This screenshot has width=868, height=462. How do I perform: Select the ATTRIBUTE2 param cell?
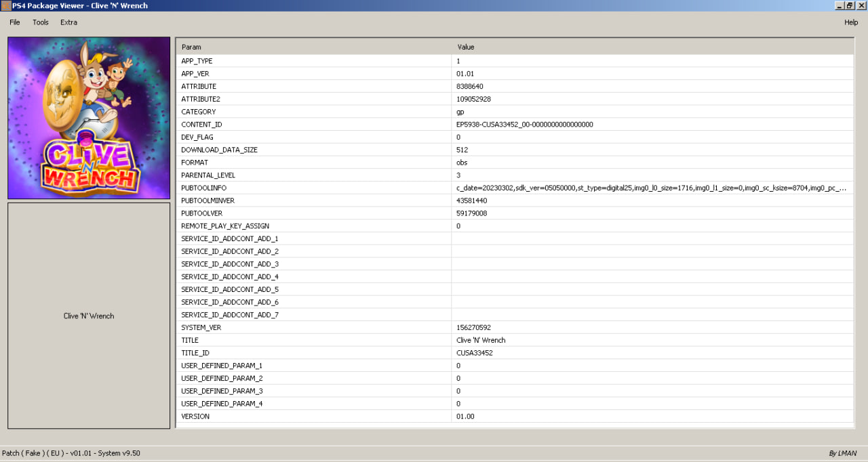pyautogui.click(x=314, y=99)
